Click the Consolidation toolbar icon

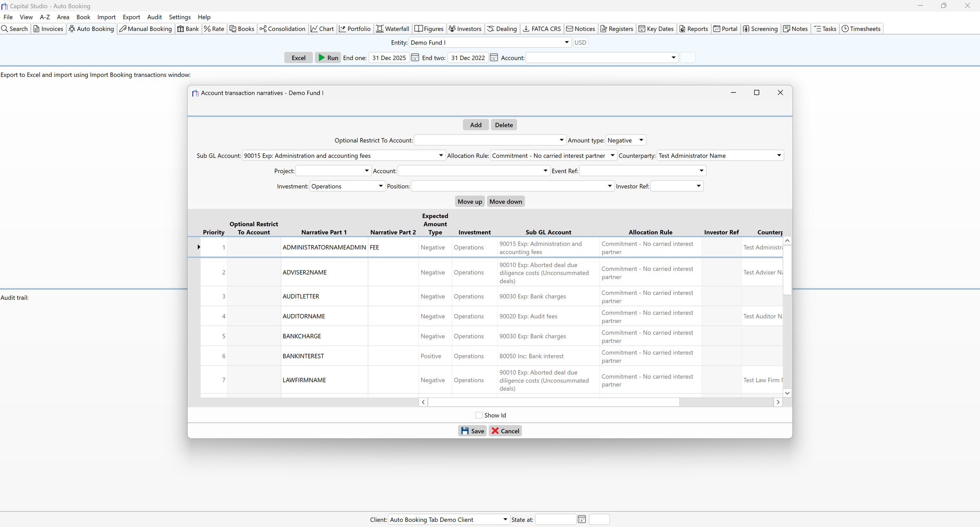263,29
